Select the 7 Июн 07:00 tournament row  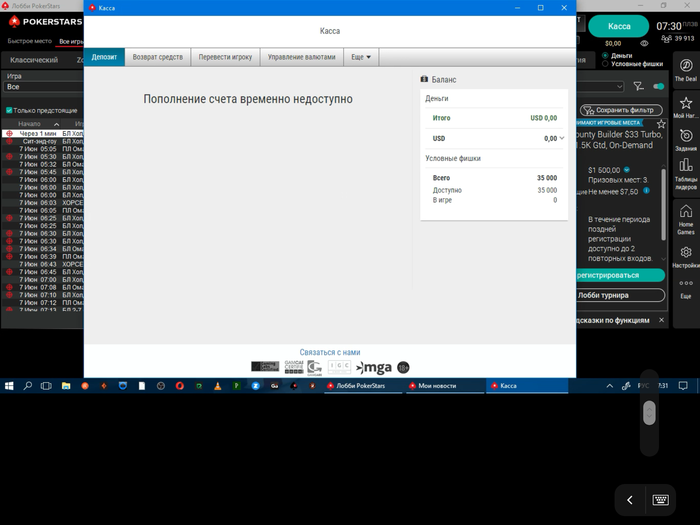click(x=43, y=279)
